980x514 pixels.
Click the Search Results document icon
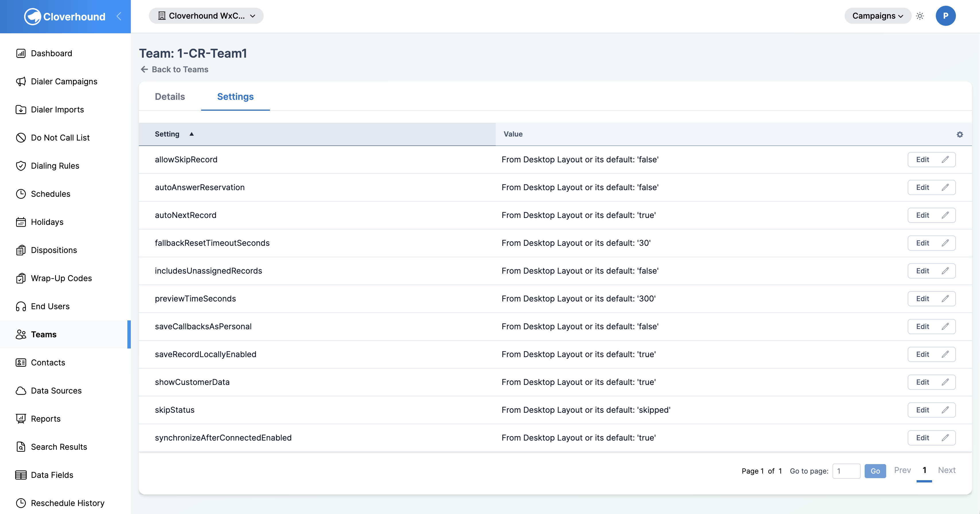point(21,447)
